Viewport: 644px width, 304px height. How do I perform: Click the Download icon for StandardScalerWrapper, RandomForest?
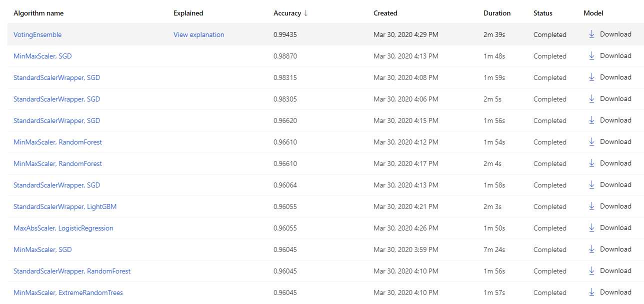point(591,271)
